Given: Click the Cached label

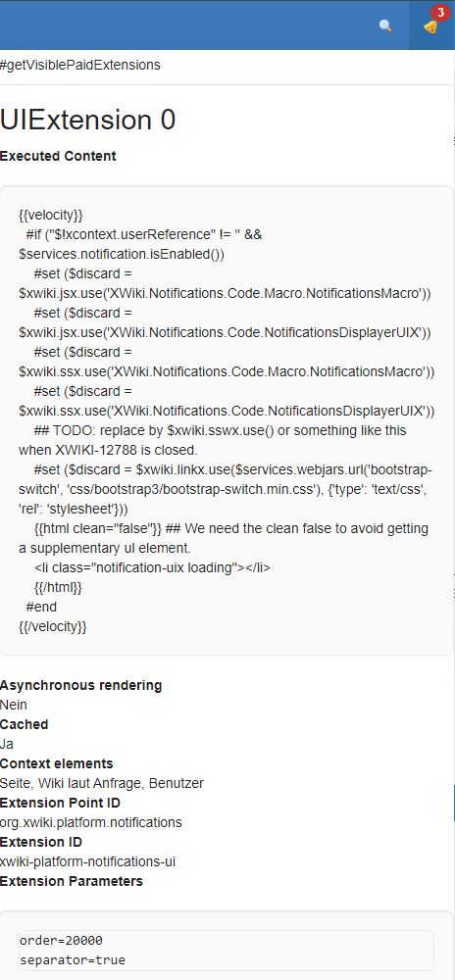Looking at the screenshot, I should 24,724.
